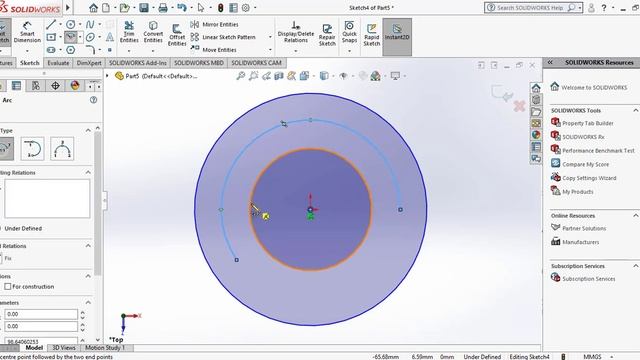Click the Home icon in top toolbar
Viewport: 640px width, 360px height.
(93, 8)
